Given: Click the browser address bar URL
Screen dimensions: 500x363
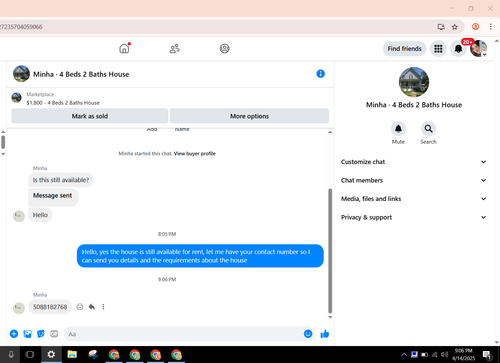Looking at the screenshot, I should [x=21, y=27].
